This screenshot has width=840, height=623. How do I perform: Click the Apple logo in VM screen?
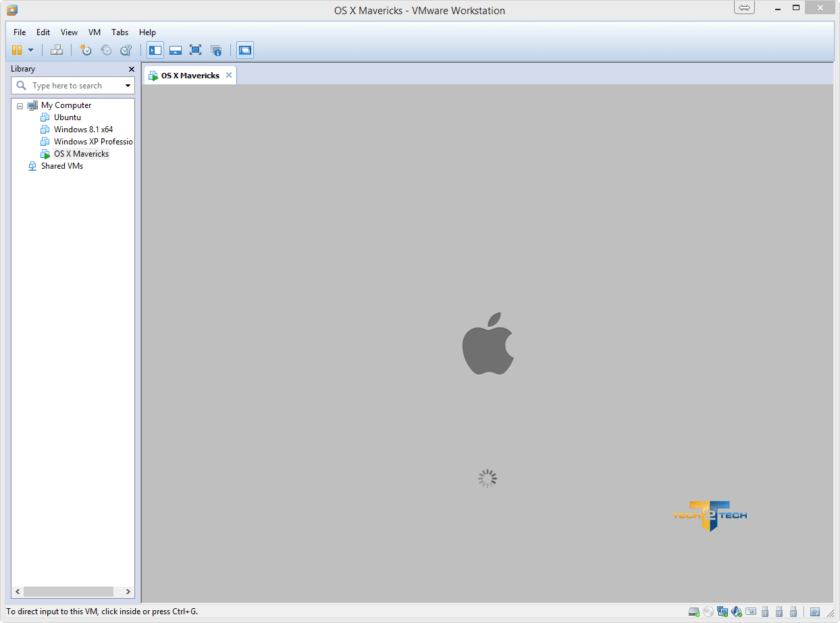point(488,343)
